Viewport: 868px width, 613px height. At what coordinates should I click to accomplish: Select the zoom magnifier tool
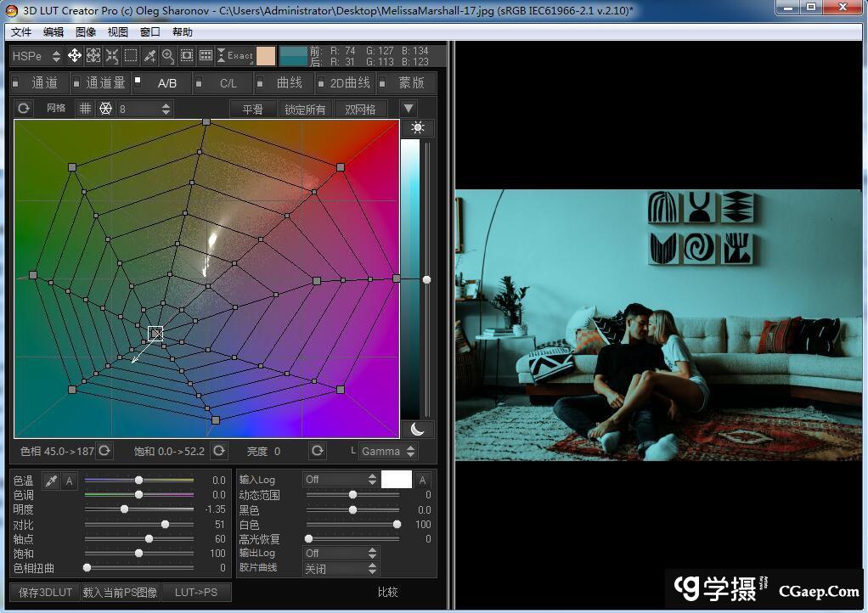tap(168, 56)
